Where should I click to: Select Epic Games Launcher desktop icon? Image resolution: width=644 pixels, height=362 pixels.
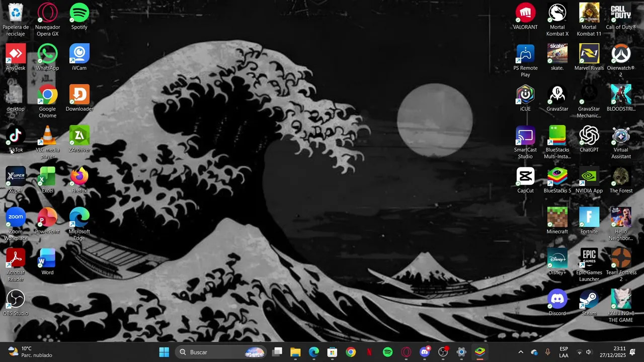pyautogui.click(x=589, y=265)
